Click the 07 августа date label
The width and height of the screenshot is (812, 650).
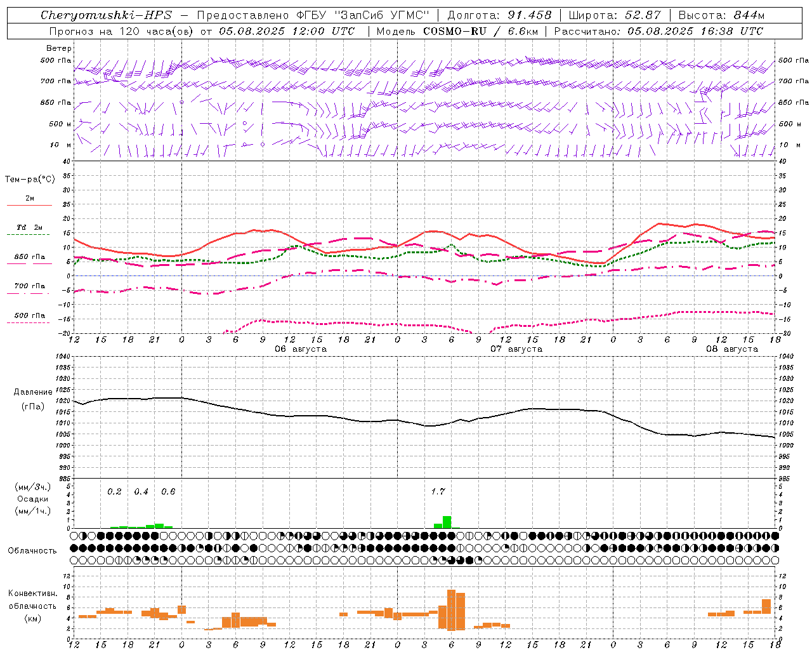[516, 349]
